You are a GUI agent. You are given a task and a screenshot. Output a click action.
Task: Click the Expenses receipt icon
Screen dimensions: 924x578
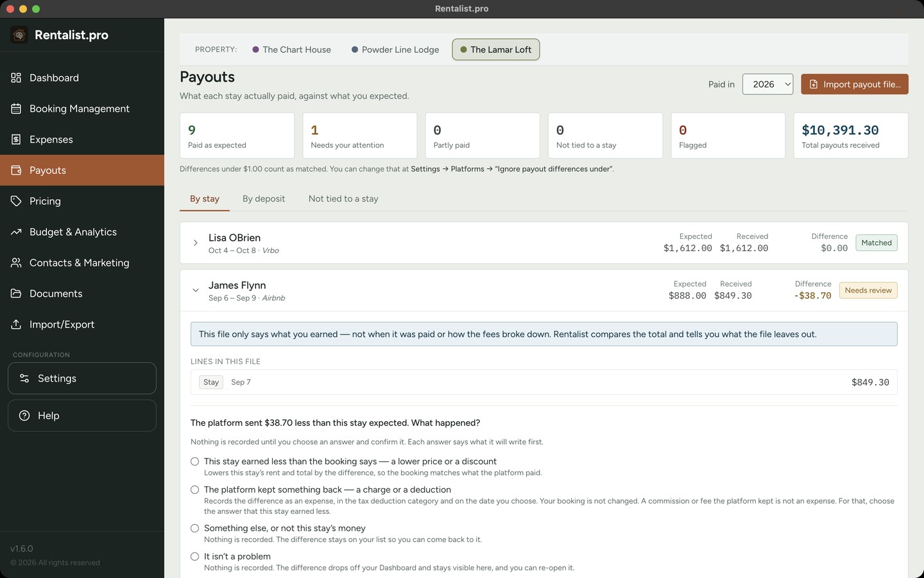click(16, 139)
